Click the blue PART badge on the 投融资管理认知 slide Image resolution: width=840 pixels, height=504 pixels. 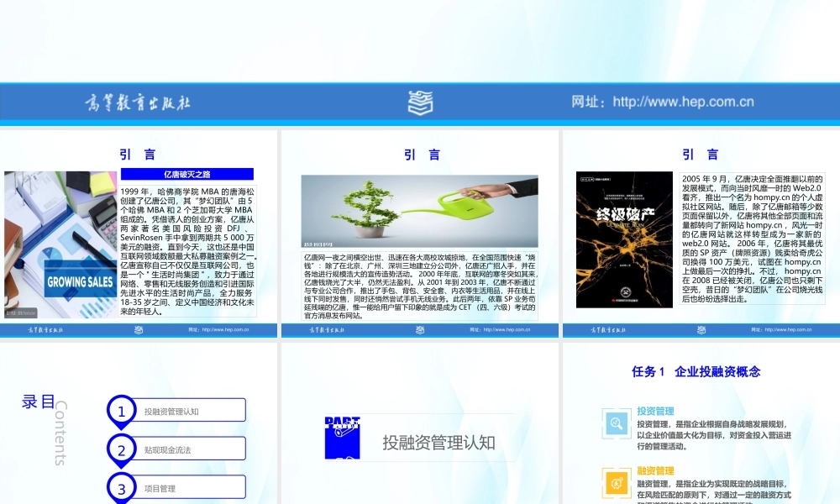(x=342, y=437)
